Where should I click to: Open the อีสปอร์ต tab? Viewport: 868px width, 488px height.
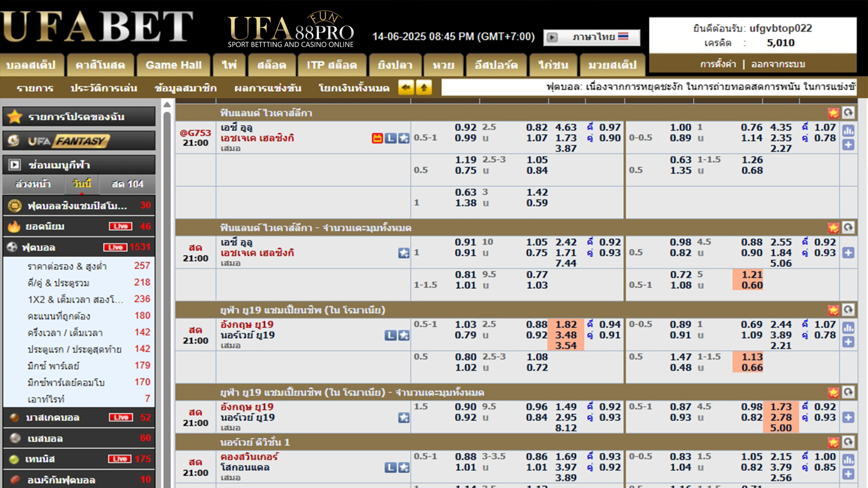pyautogui.click(x=496, y=65)
